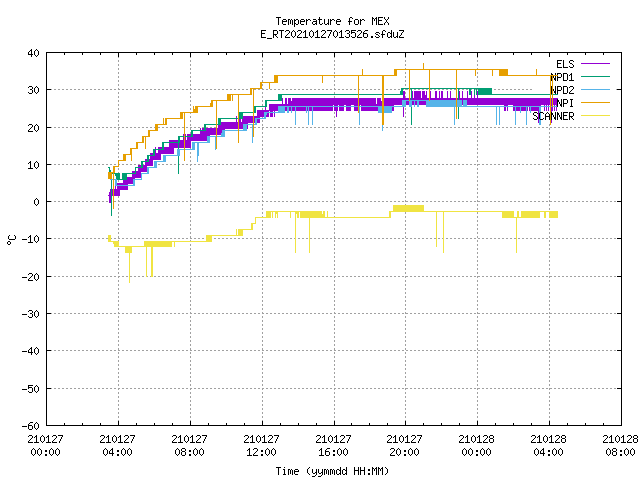The width and height of the screenshot is (640, 480).
Task: Click the y-axis tick label 20
Action: coord(33,128)
